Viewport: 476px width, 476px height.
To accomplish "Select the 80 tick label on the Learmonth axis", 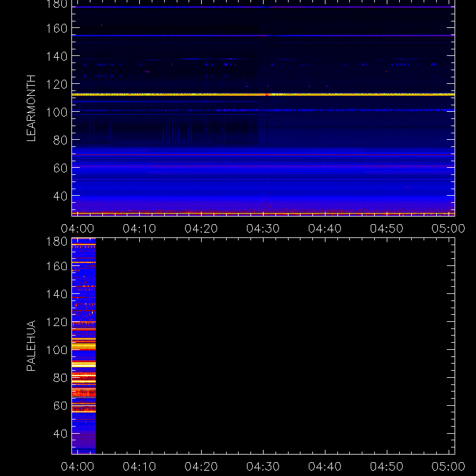I will [x=60, y=140].
